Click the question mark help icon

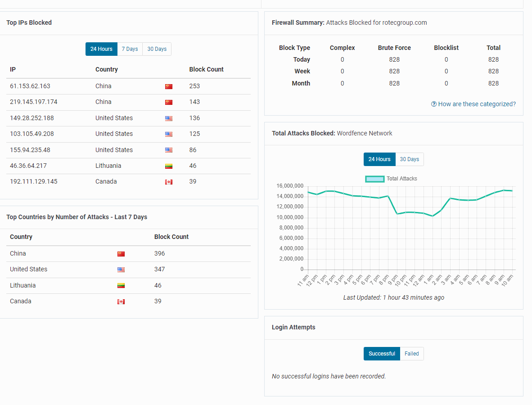point(433,104)
